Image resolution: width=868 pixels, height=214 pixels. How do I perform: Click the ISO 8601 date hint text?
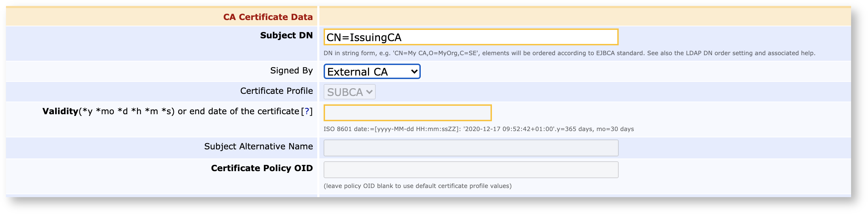(x=478, y=129)
